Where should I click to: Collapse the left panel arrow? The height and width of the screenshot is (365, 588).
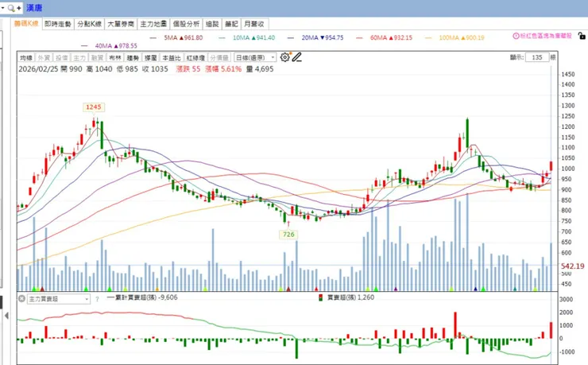[x=6, y=316]
